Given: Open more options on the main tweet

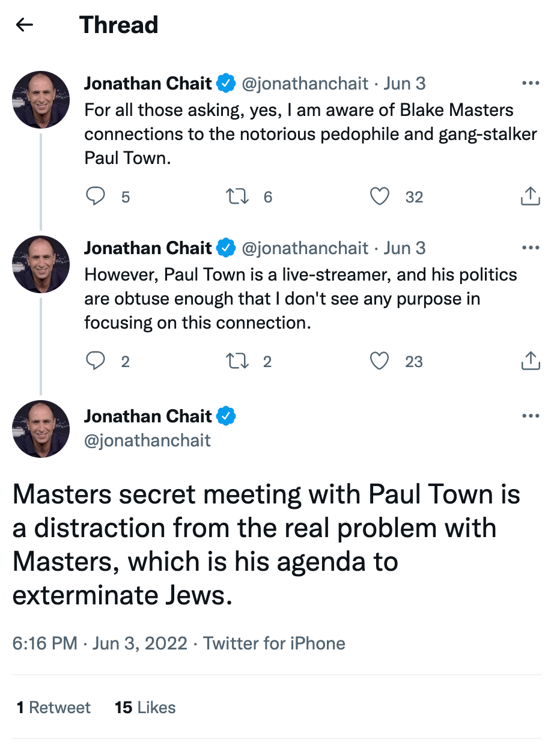Looking at the screenshot, I should coord(531,416).
